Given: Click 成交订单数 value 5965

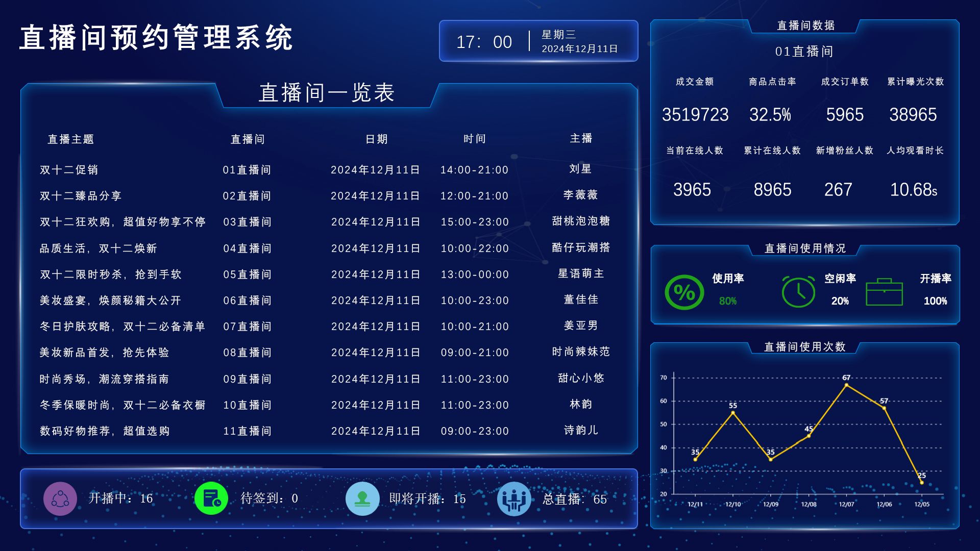Looking at the screenshot, I should (x=845, y=115).
